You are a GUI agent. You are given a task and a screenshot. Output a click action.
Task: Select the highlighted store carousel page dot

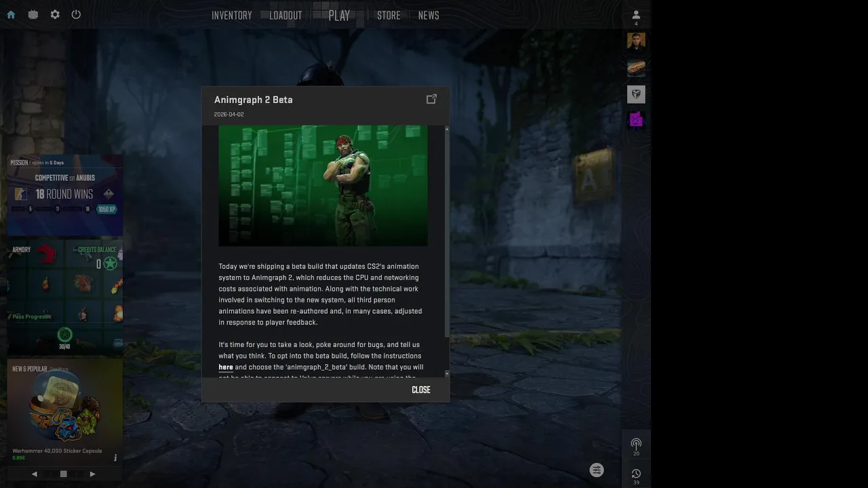[64, 474]
